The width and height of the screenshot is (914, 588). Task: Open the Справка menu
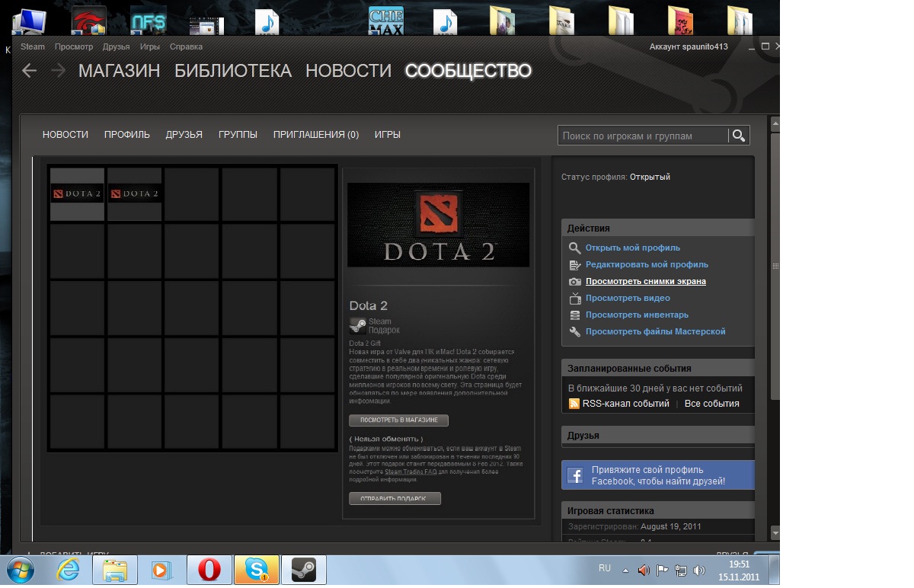[186, 46]
